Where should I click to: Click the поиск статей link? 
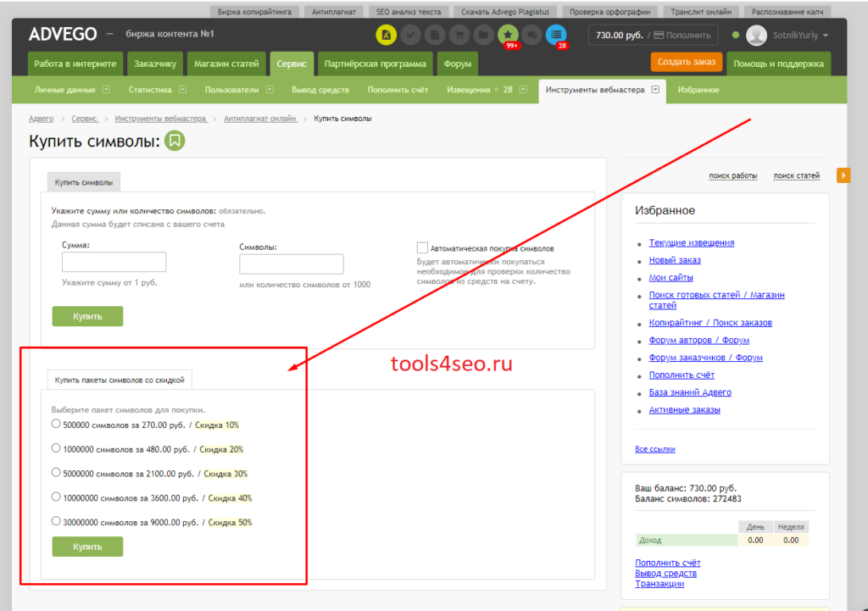(x=797, y=175)
